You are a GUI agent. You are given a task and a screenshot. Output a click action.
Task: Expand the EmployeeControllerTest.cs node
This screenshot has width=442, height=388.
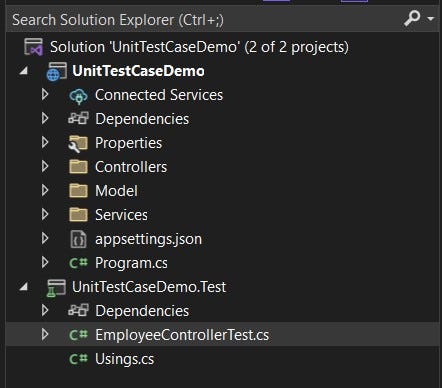click(45, 335)
